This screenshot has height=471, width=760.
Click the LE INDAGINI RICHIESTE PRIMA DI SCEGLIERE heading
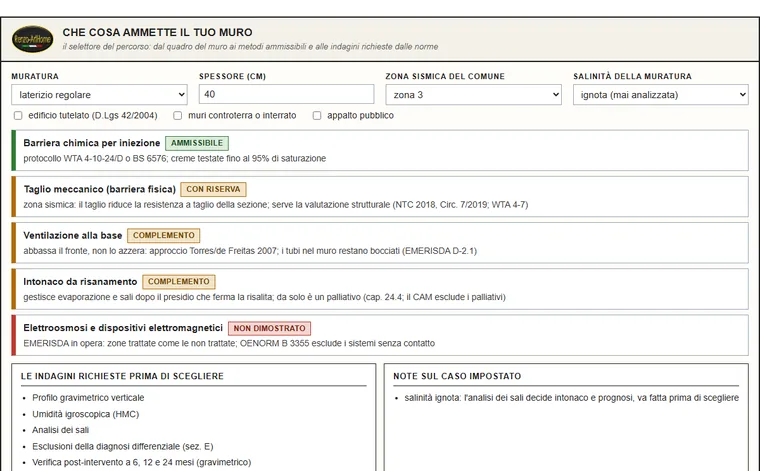tap(122, 376)
